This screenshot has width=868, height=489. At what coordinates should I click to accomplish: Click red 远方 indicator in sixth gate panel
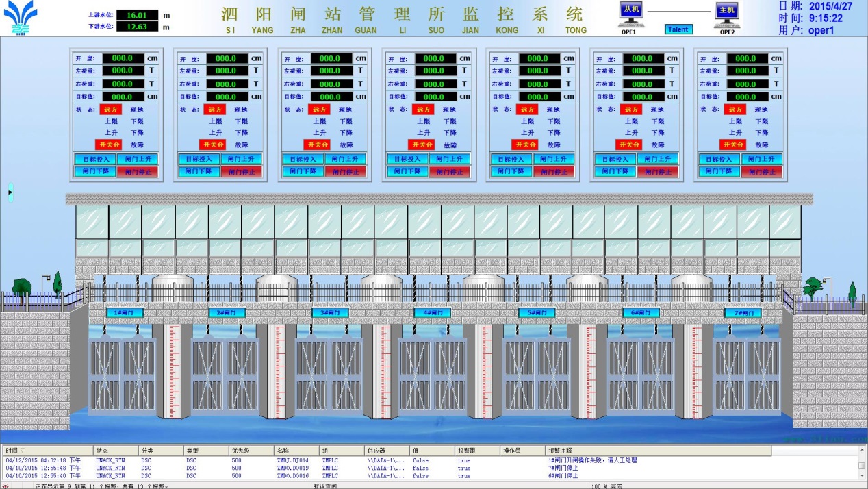[631, 110]
